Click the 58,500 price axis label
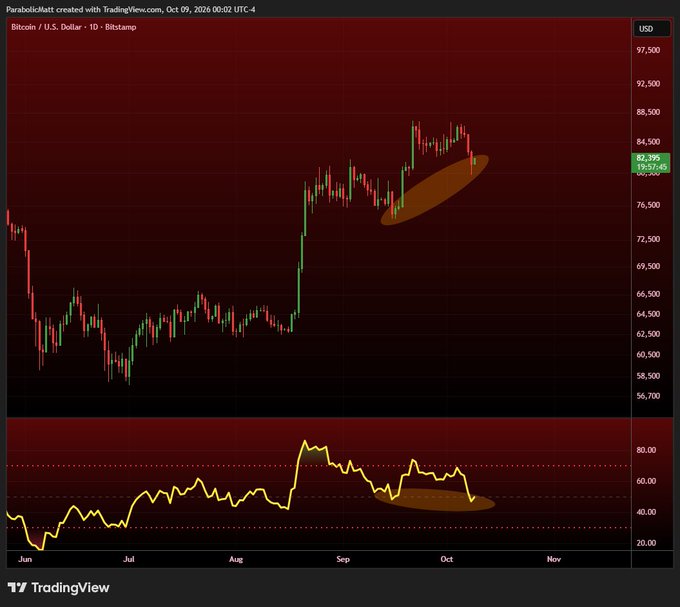 point(648,376)
